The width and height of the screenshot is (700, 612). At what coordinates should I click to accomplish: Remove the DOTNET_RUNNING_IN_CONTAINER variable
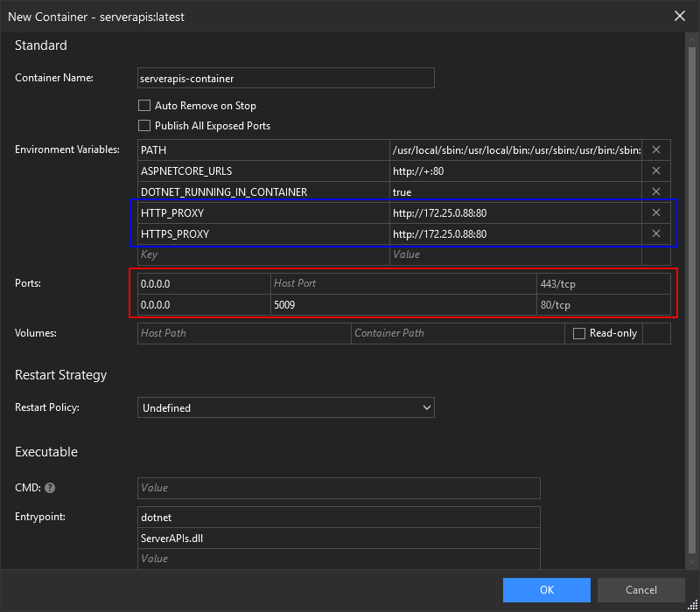[x=655, y=192]
